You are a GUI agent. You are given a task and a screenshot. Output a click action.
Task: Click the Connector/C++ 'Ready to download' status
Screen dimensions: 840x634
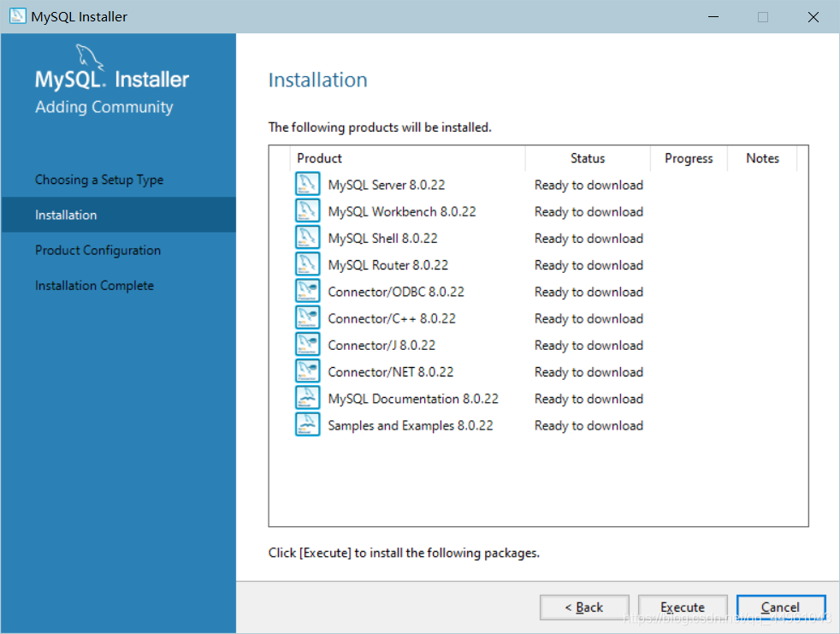[x=589, y=319]
